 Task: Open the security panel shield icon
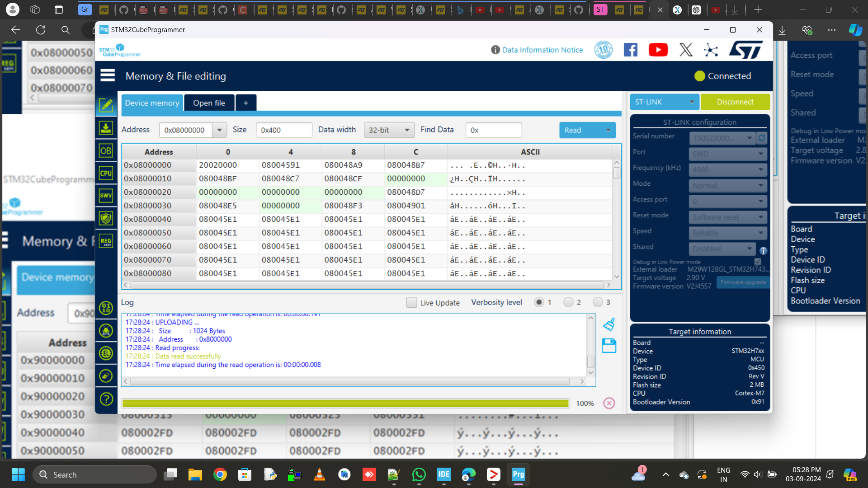pos(106,218)
